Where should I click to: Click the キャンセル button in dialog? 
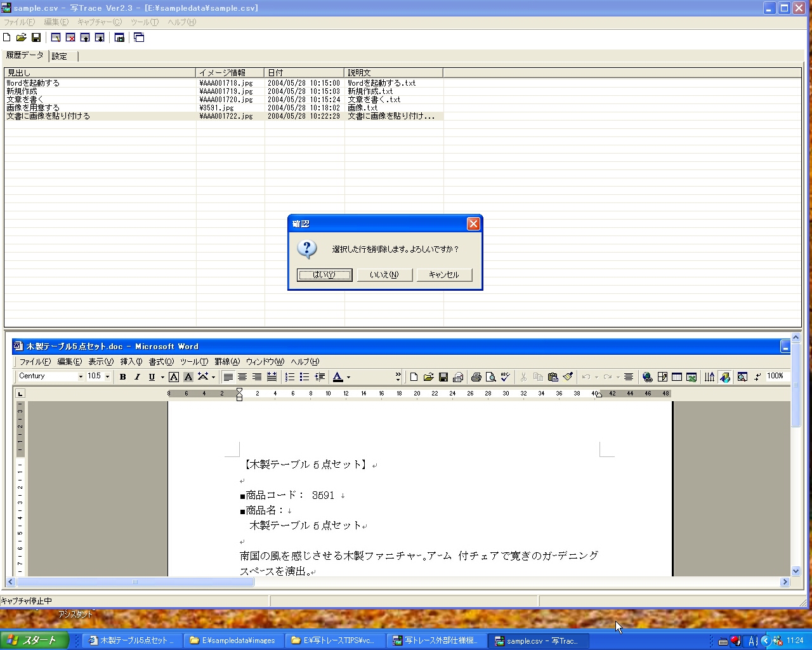[444, 275]
